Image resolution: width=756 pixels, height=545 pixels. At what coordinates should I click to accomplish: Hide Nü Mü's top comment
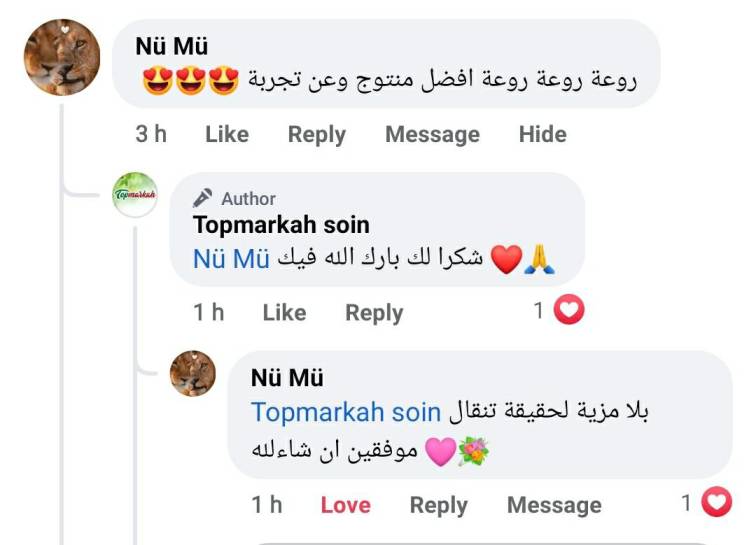(x=542, y=134)
